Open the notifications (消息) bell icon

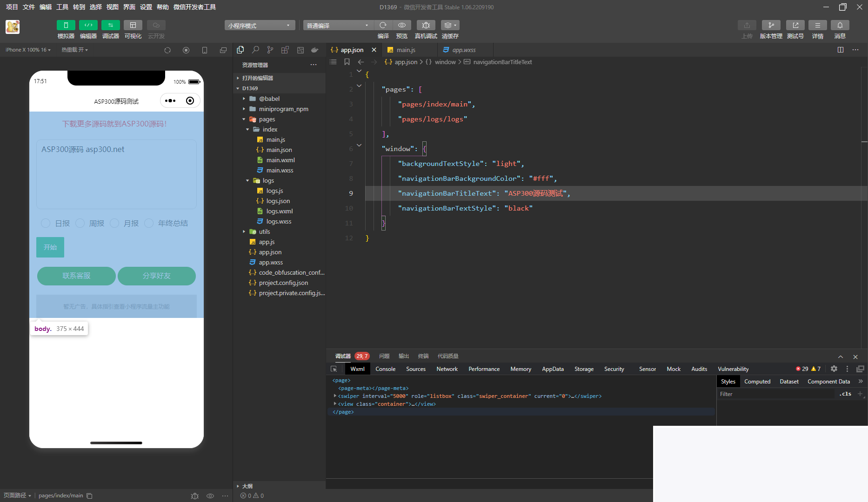pyautogui.click(x=840, y=26)
